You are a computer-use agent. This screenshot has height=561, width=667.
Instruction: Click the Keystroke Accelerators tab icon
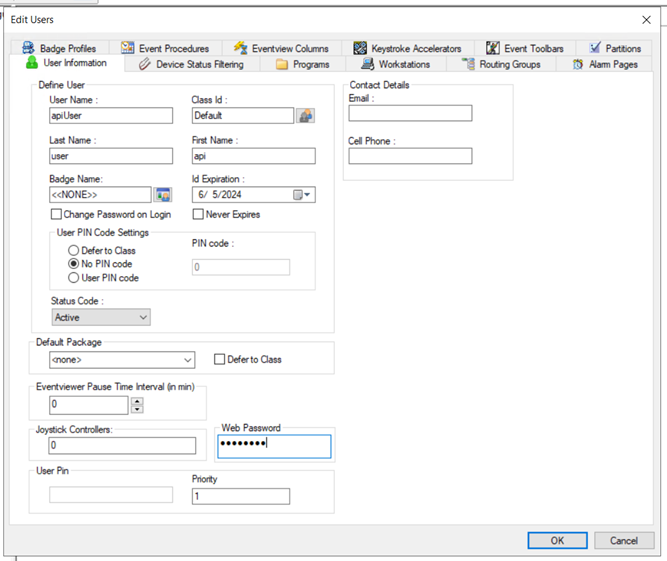pyautogui.click(x=360, y=48)
